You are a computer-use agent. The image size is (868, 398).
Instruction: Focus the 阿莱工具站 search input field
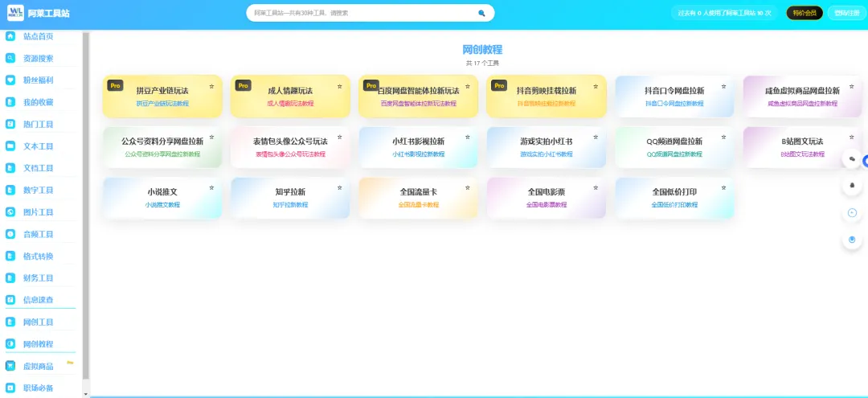click(362, 13)
